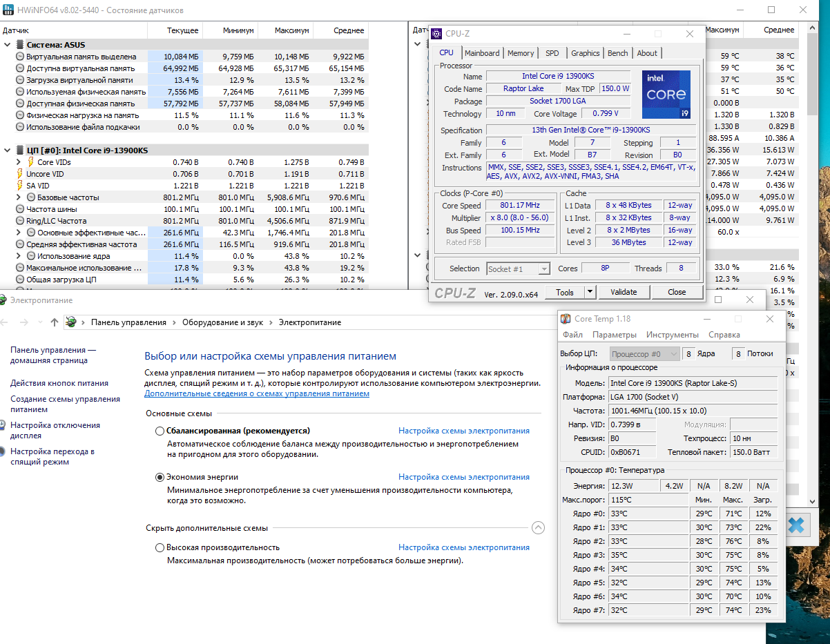Open the Инструменты menu in Core Temp
This screenshot has width=830, height=644.
click(673, 335)
